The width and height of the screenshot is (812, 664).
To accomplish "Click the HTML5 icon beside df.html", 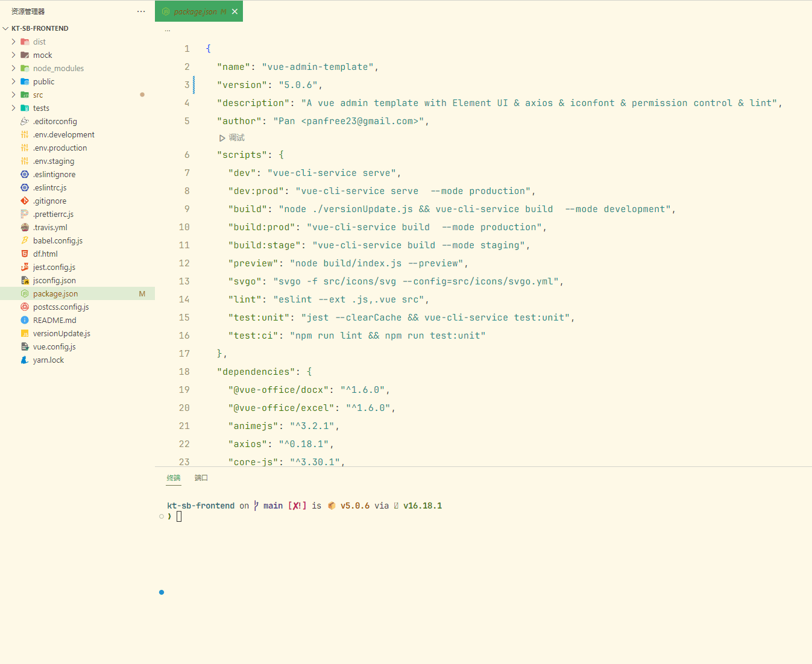I will [x=25, y=254].
